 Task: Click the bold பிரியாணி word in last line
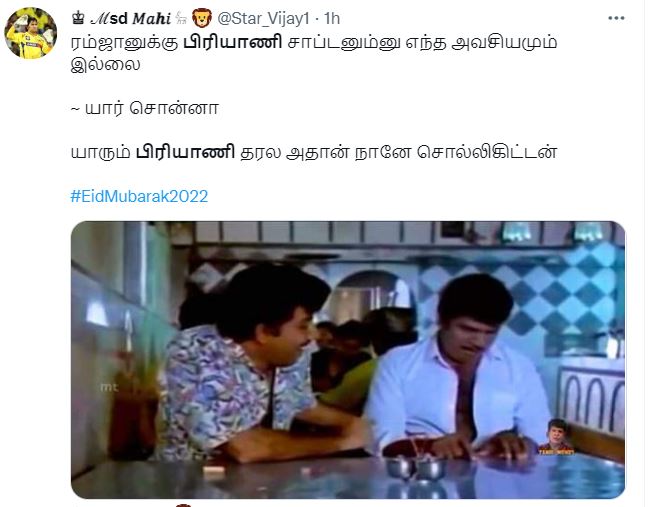[185, 152]
